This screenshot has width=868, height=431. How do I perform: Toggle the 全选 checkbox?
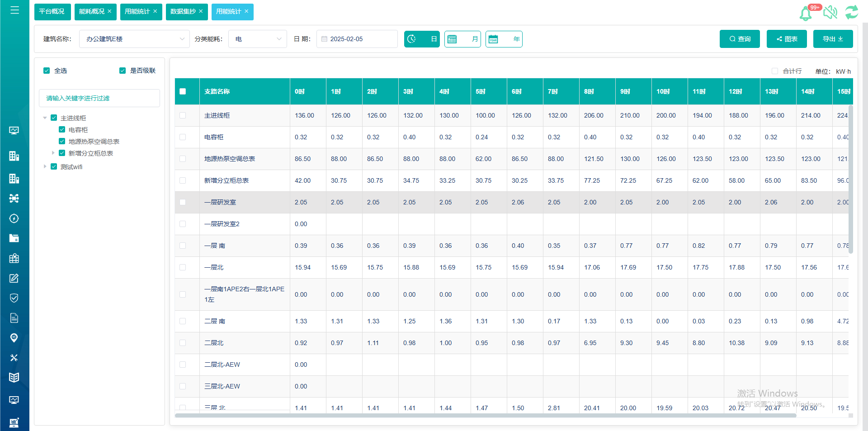point(47,71)
